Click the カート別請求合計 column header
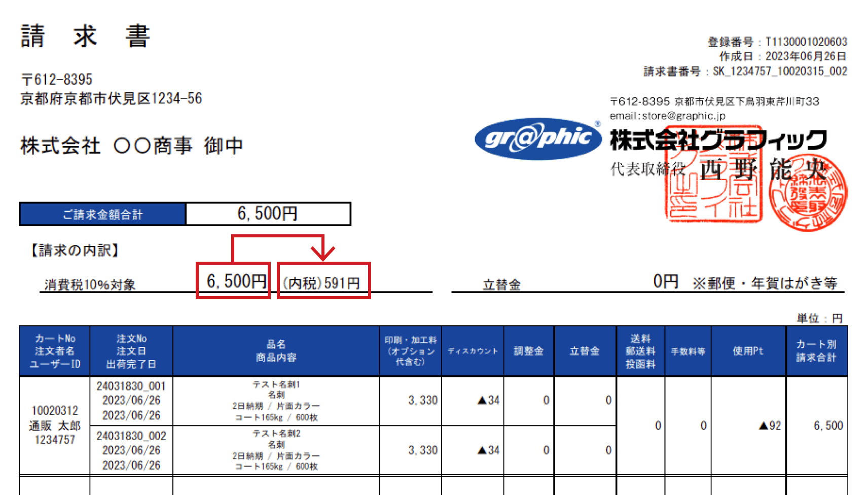 816,351
